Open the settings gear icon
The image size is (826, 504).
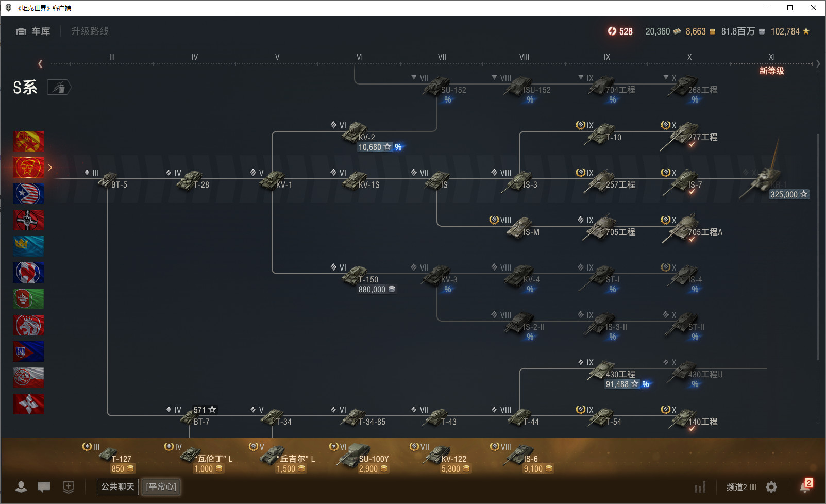coord(771,487)
